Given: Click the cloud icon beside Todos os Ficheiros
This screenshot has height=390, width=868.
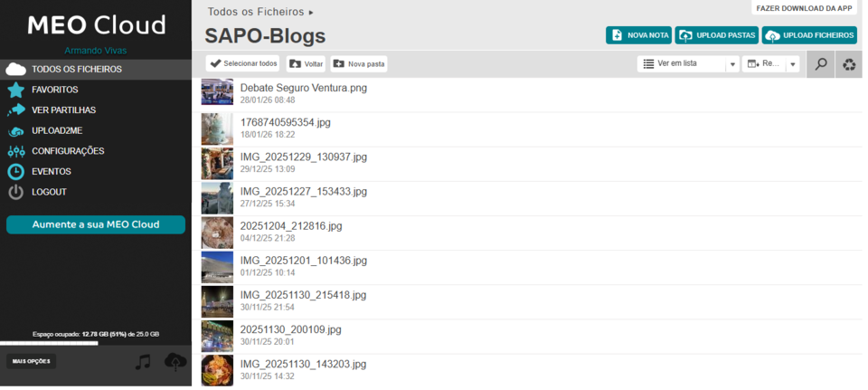Looking at the screenshot, I should click(x=15, y=70).
